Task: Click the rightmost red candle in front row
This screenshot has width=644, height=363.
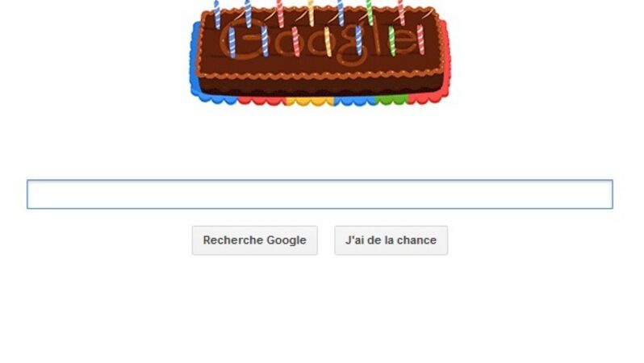Action: click(x=420, y=40)
